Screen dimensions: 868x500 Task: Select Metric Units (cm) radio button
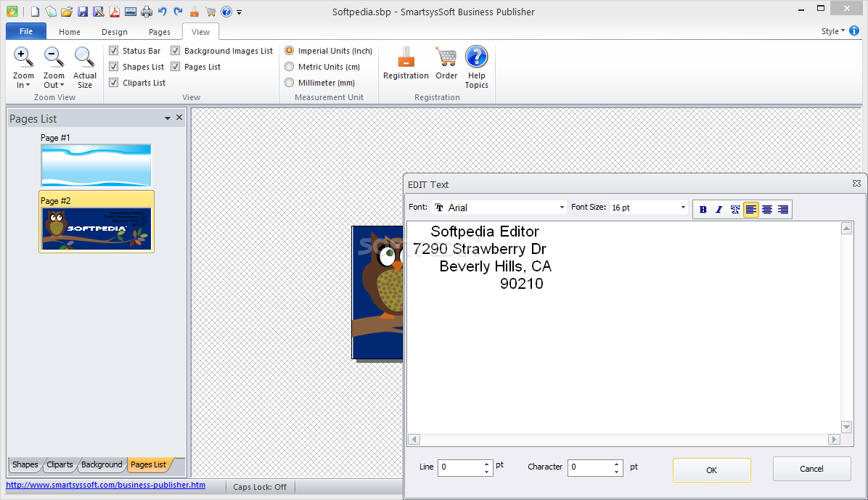coord(289,67)
